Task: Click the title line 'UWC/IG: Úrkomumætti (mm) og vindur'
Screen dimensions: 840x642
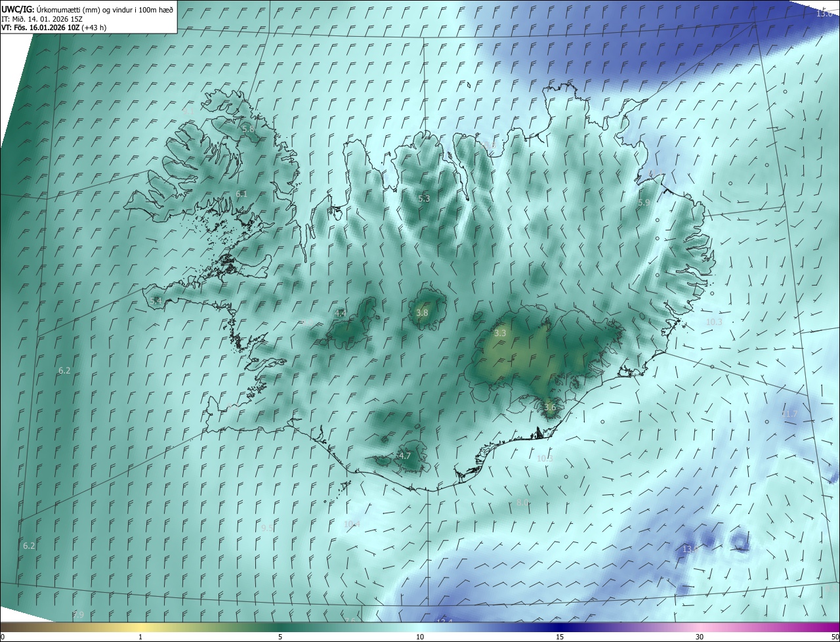Action: 87,9
